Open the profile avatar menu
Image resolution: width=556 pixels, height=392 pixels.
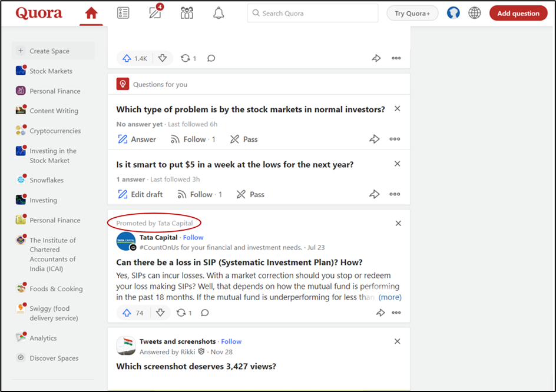click(x=453, y=13)
